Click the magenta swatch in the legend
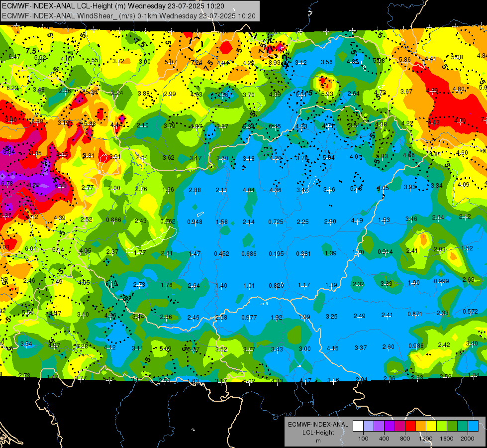The width and height of the screenshot is (487, 448). click(400, 426)
